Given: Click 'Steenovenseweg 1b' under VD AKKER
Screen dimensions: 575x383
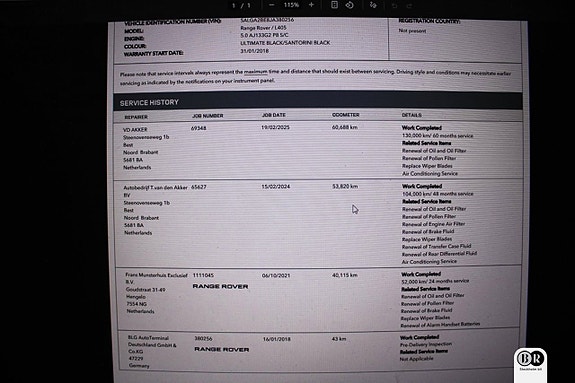Looking at the screenshot, I should 146,137.
